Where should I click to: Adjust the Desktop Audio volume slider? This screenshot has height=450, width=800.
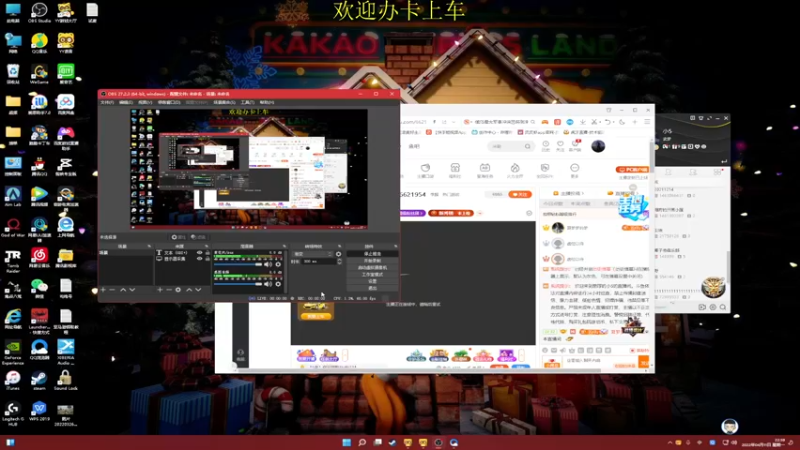(x=238, y=284)
